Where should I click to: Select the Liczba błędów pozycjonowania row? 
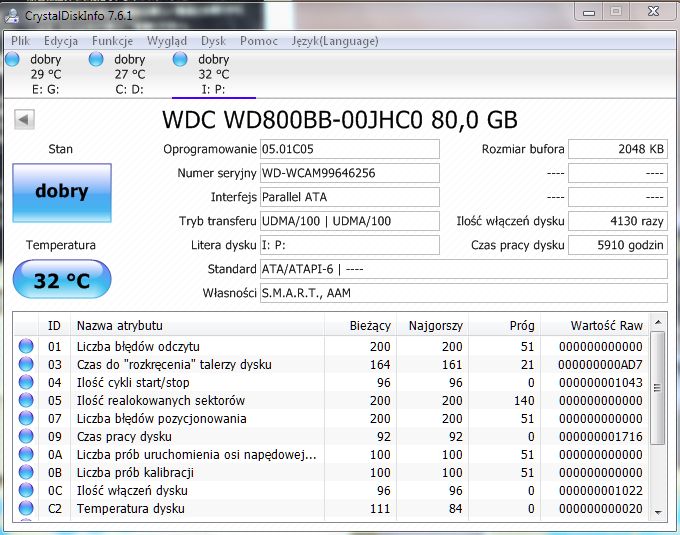(332, 418)
